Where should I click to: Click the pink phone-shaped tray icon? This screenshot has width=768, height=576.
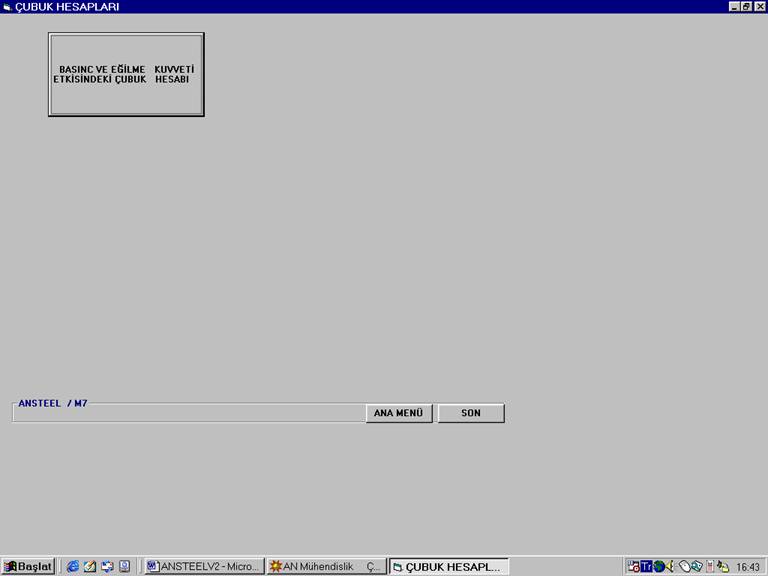(x=710, y=567)
